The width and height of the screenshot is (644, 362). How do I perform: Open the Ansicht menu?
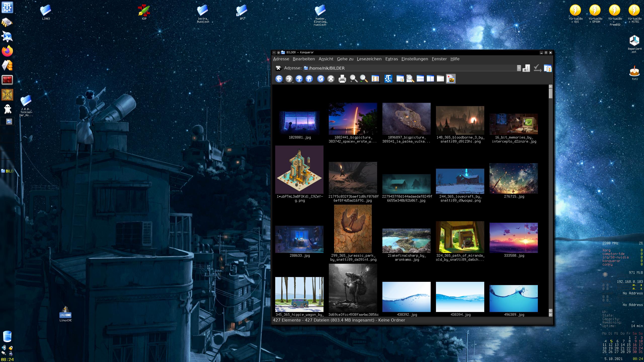point(326,59)
